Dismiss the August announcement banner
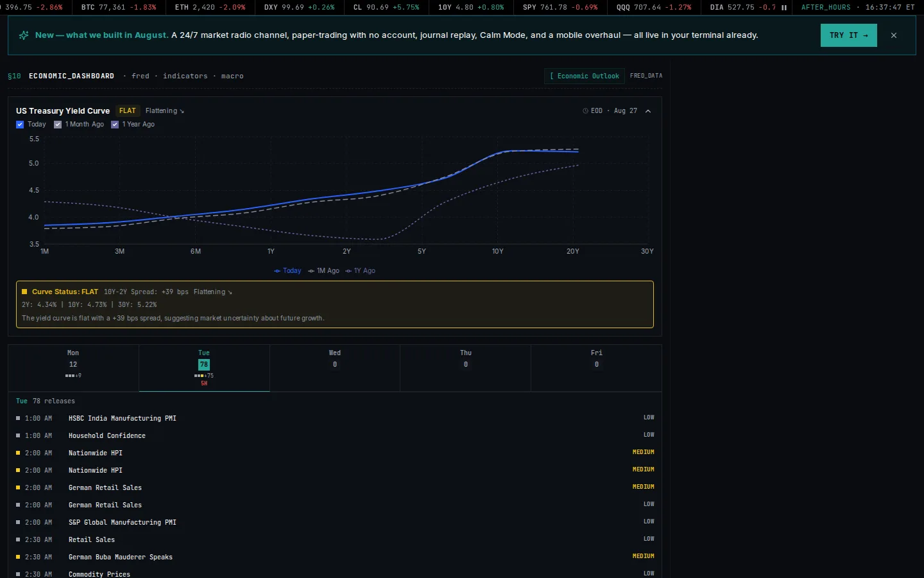Screen dimensions: 924x578 point(894,35)
